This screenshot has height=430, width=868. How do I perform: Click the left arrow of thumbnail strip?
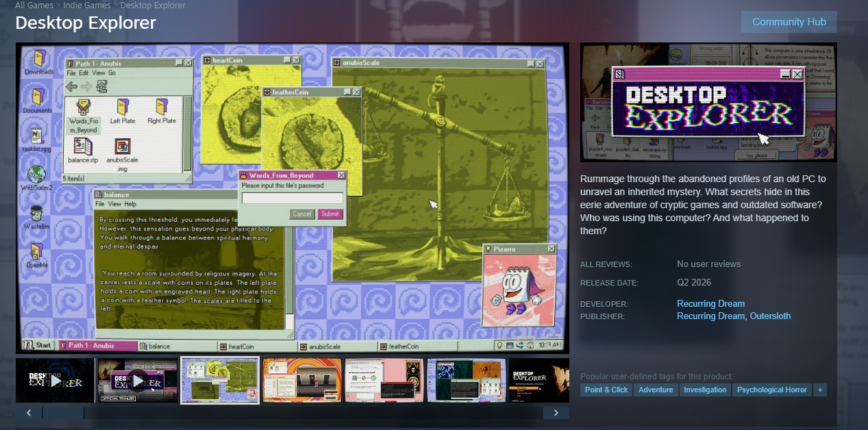(29, 413)
